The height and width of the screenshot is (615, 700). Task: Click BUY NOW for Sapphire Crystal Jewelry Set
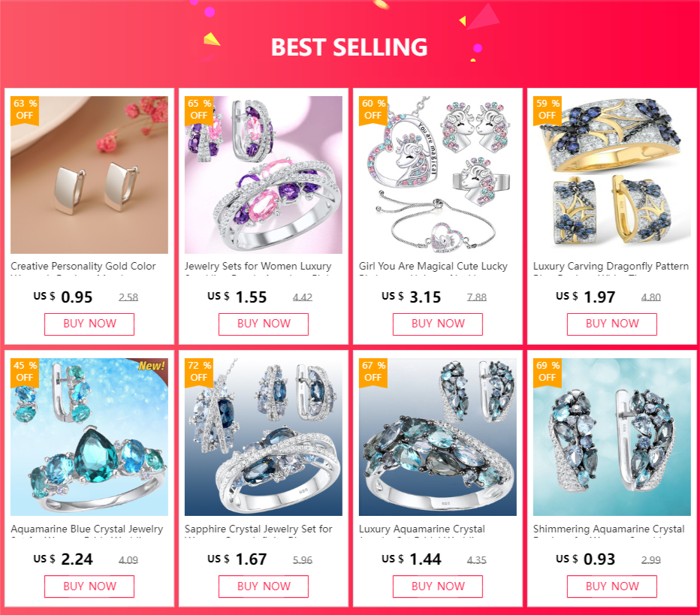264,586
